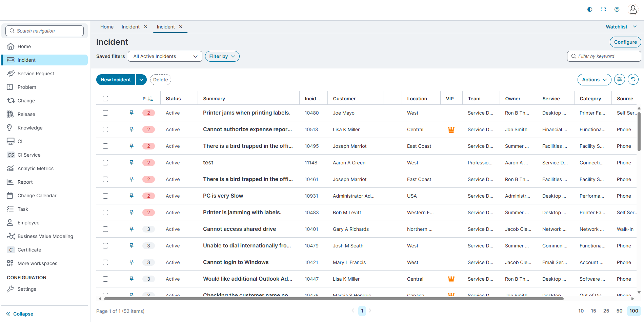Click the user profile avatar icon

[633, 9]
